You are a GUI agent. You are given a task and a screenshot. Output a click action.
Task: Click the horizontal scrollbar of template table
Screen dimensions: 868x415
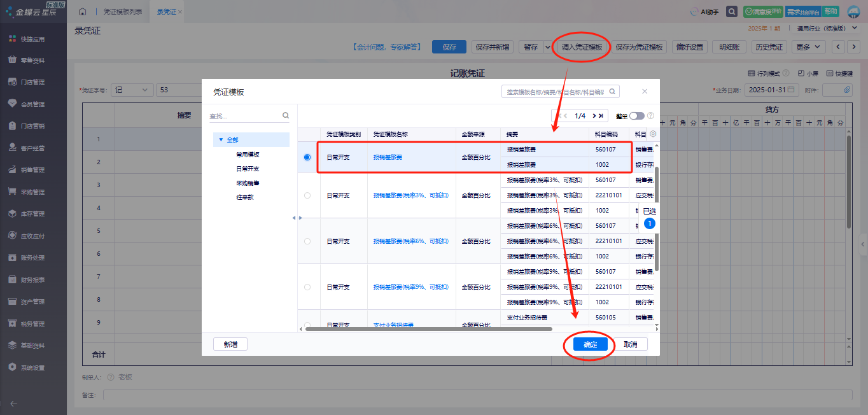point(428,329)
